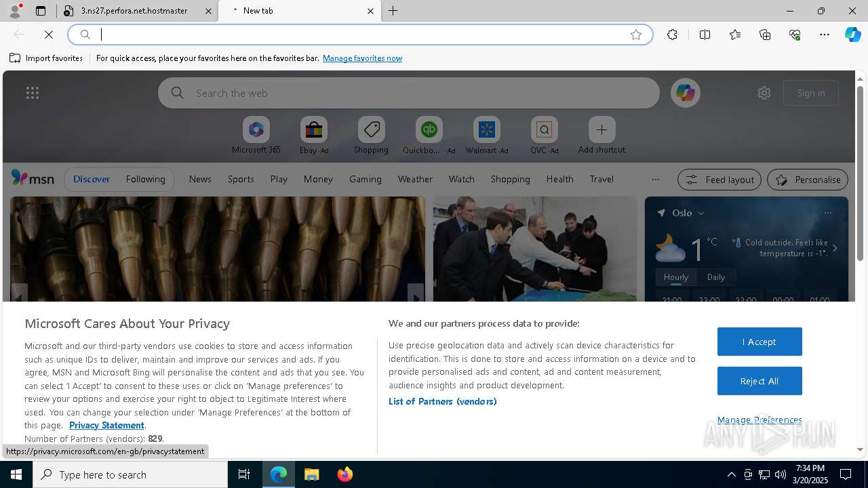Open the QVC ad shortcut

[544, 136]
